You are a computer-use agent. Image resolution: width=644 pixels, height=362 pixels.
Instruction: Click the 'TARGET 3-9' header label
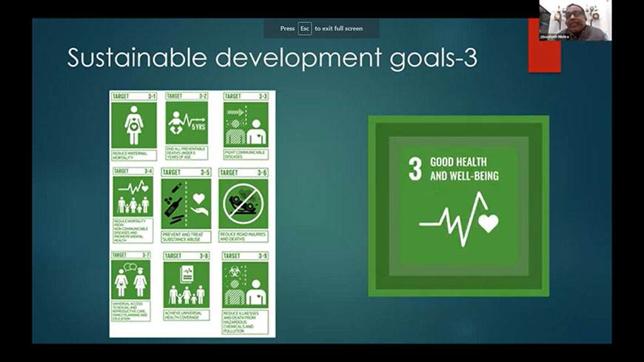click(x=245, y=255)
